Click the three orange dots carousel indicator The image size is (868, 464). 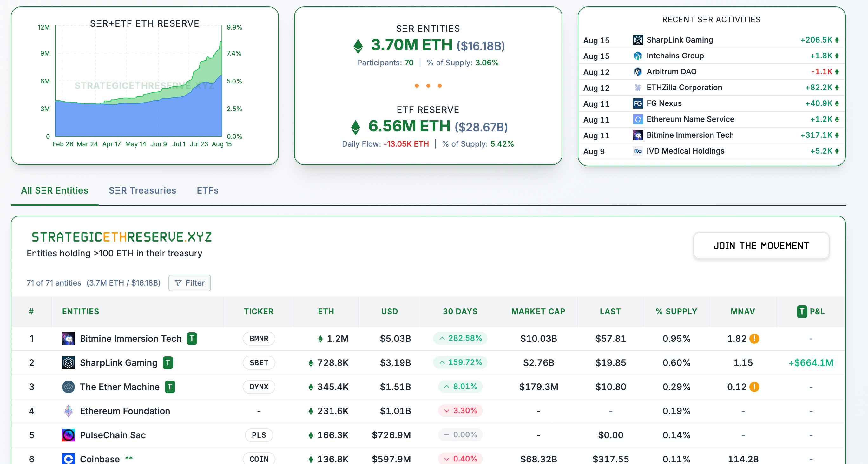[x=428, y=86]
